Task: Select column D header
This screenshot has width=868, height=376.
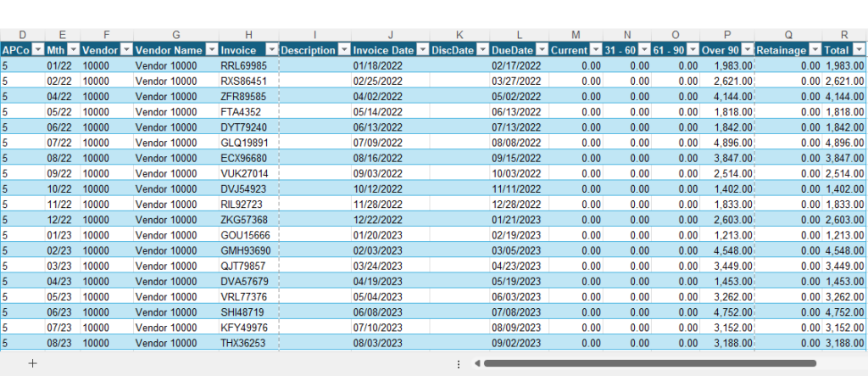Action: tap(23, 35)
